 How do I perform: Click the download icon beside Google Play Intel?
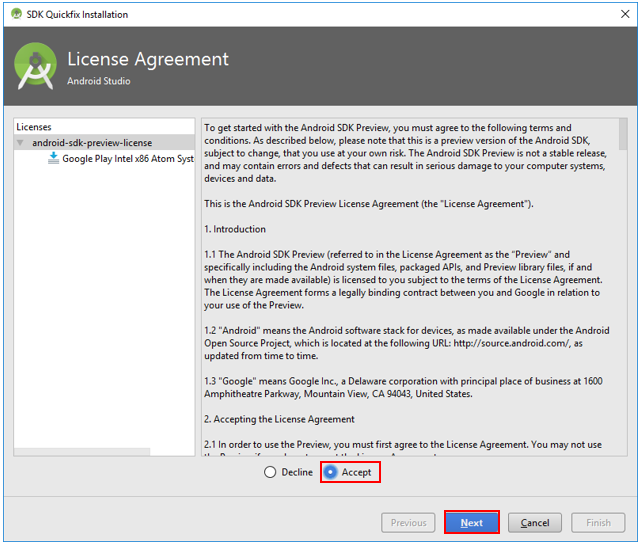(x=53, y=158)
